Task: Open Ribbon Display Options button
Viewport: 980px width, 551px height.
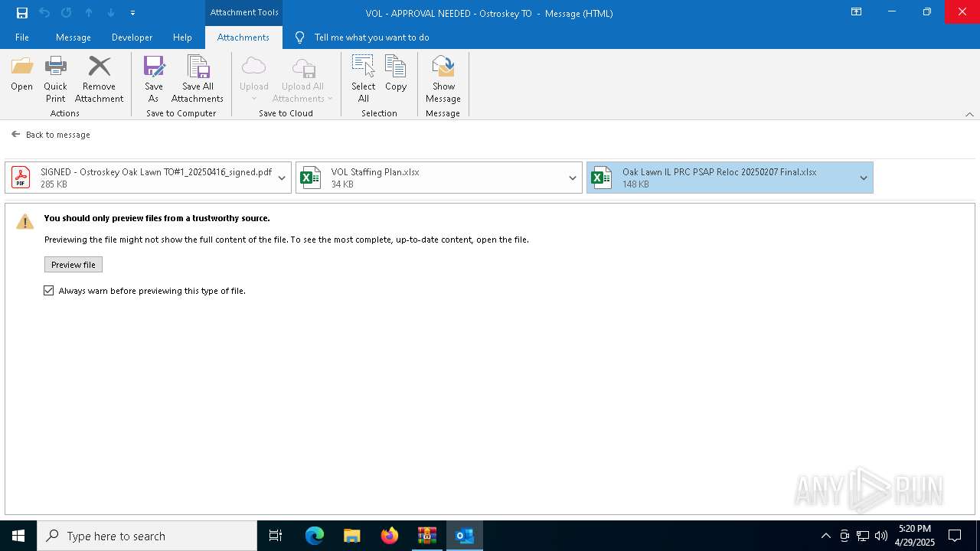Action: pyautogui.click(x=856, y=11)
